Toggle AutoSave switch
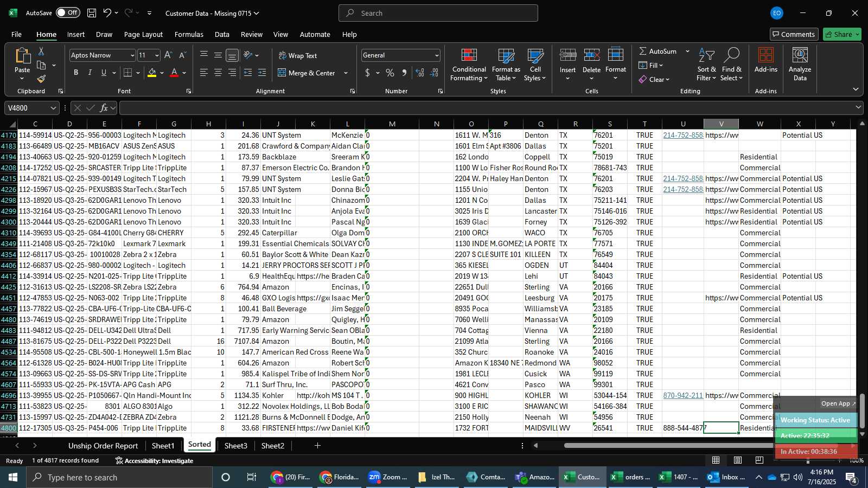 pos(68,12)
